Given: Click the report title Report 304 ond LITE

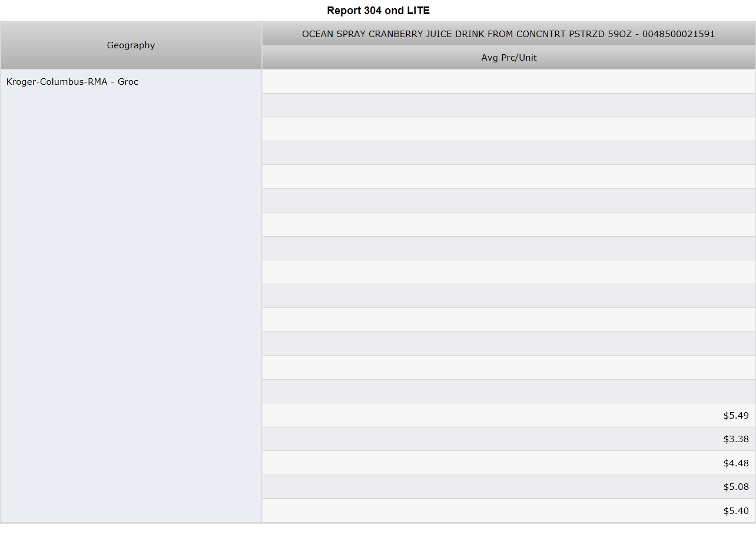Looking at the screenshot, I should (378, 11).
